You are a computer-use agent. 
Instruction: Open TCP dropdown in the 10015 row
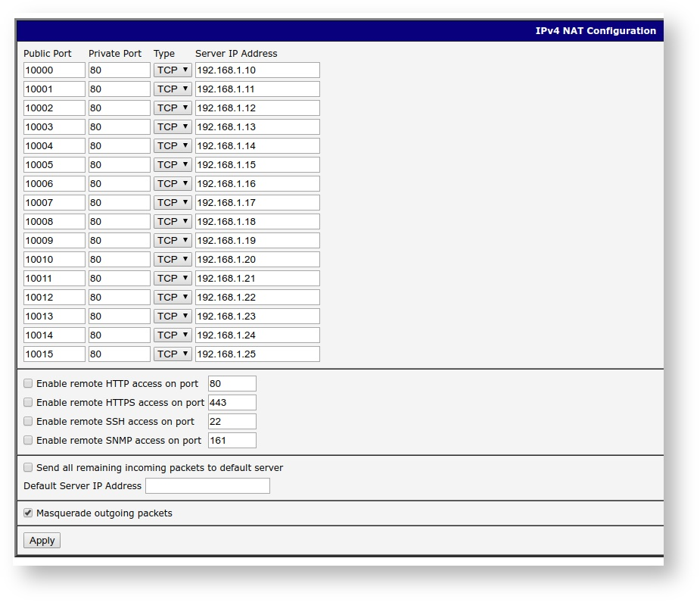pyautogui.click(x=173, y=354)
